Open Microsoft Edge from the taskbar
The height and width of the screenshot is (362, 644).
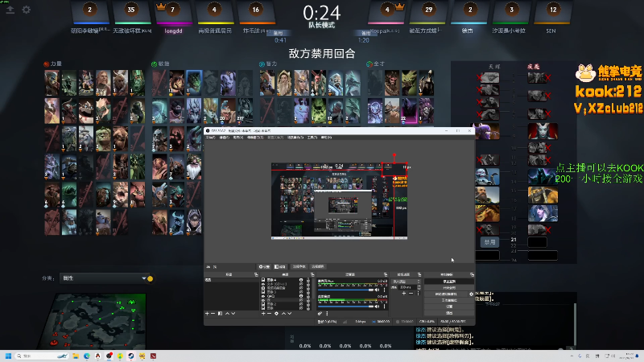click(87, 356)
